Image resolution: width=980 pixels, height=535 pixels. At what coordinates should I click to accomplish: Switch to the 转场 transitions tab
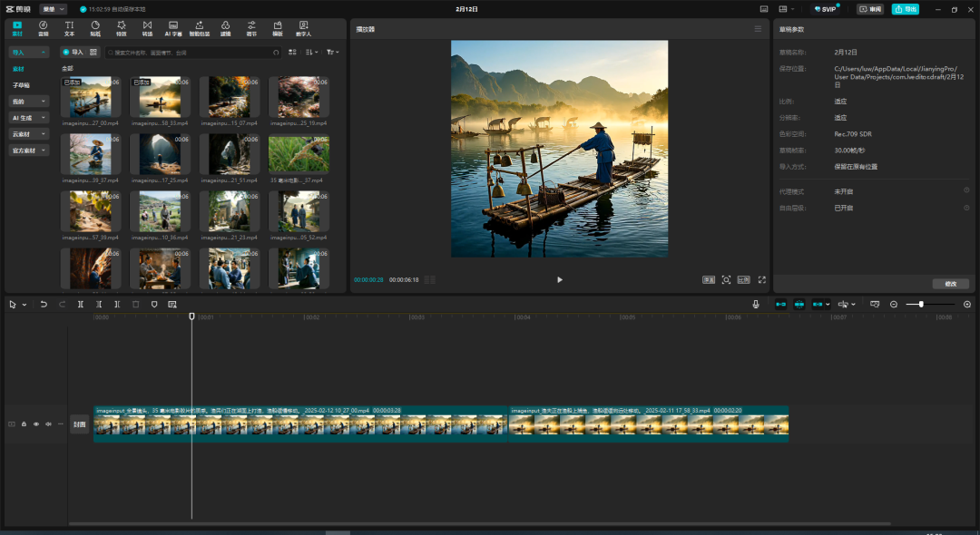(x=147, y=28)
